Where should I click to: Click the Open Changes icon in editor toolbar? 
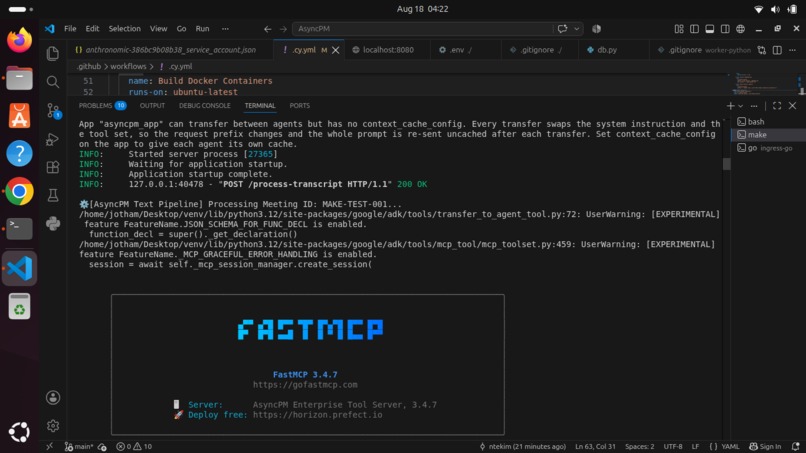(762, 50)
